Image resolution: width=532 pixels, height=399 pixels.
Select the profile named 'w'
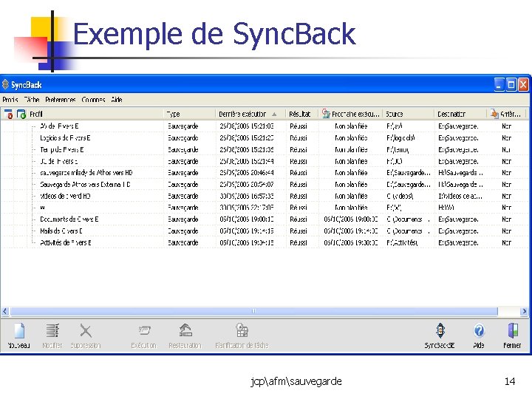tap(42, 208)
